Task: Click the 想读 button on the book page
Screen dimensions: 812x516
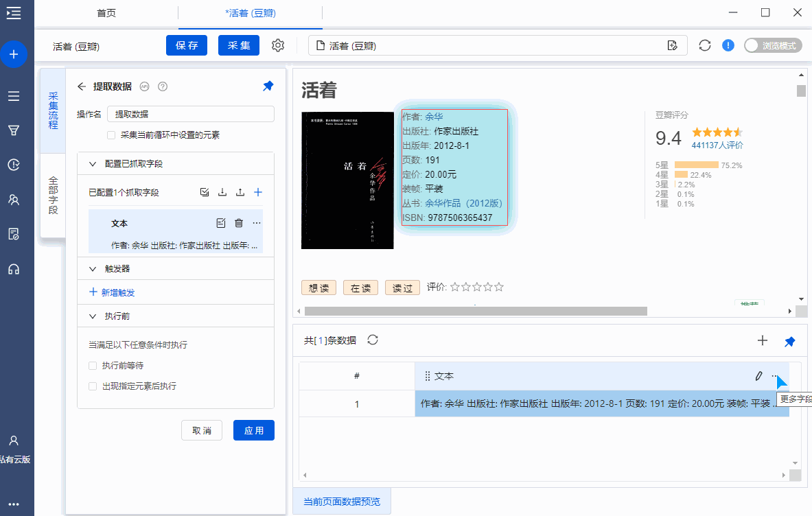Action: point(319,288)
